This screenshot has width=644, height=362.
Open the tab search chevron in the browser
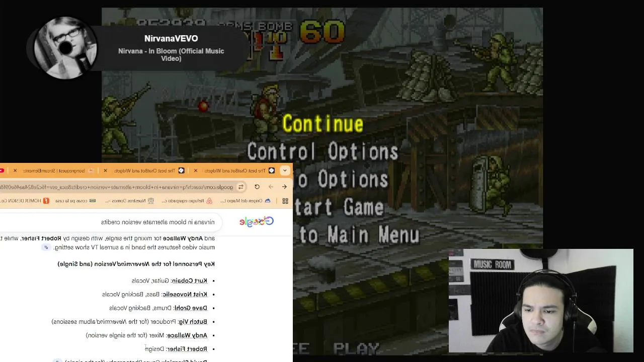[x=285, y=170]
